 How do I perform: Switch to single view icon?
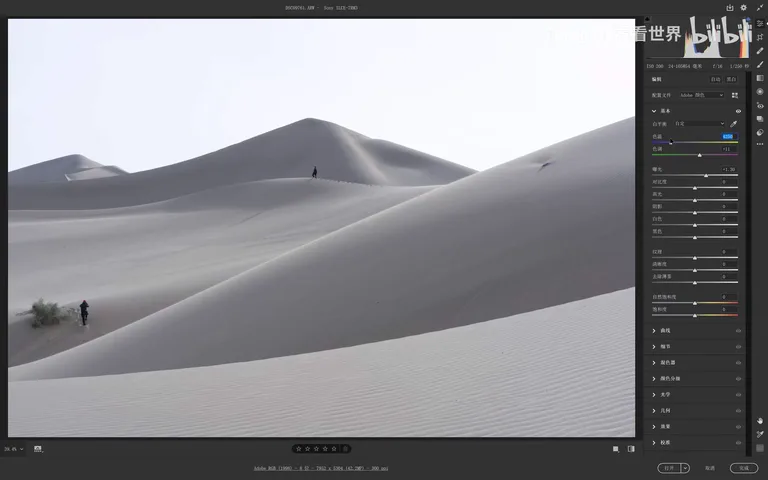[x=616, y=449]
